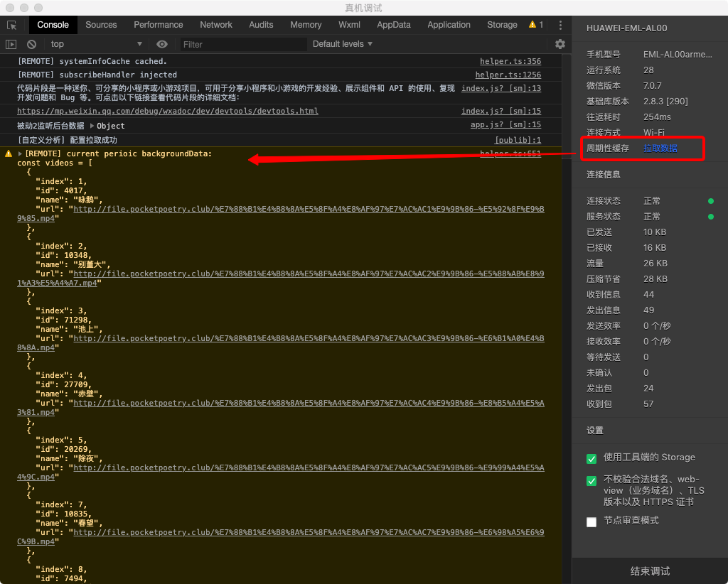The height and width of the screenshot is (584, 728).
Task: Click the inspect element picker icon
Action: click(x=11, y=25)
